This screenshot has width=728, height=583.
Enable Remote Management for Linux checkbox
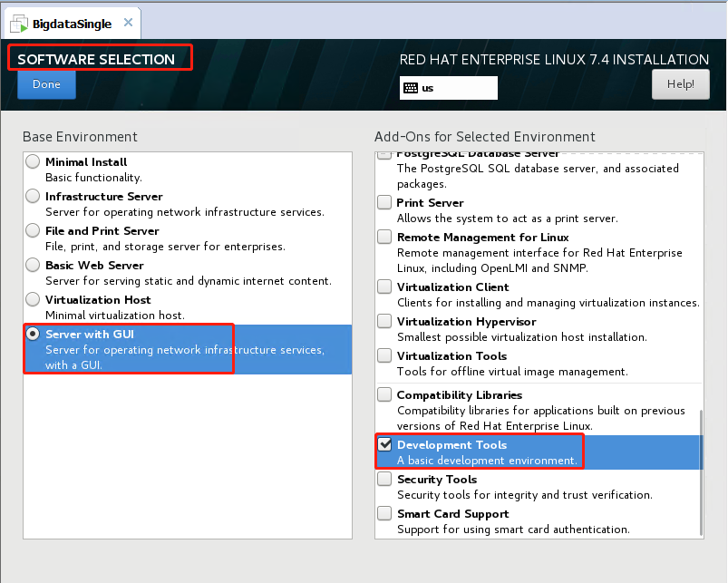384,237
